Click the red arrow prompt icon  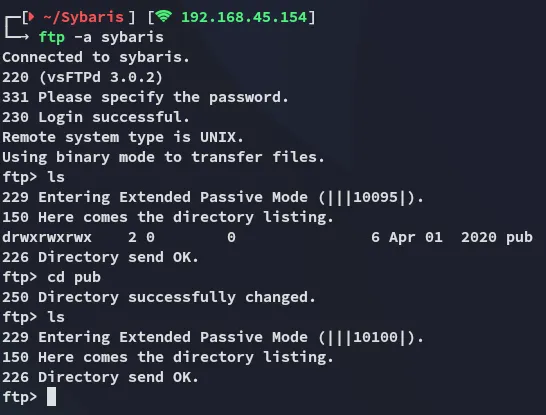31,17
